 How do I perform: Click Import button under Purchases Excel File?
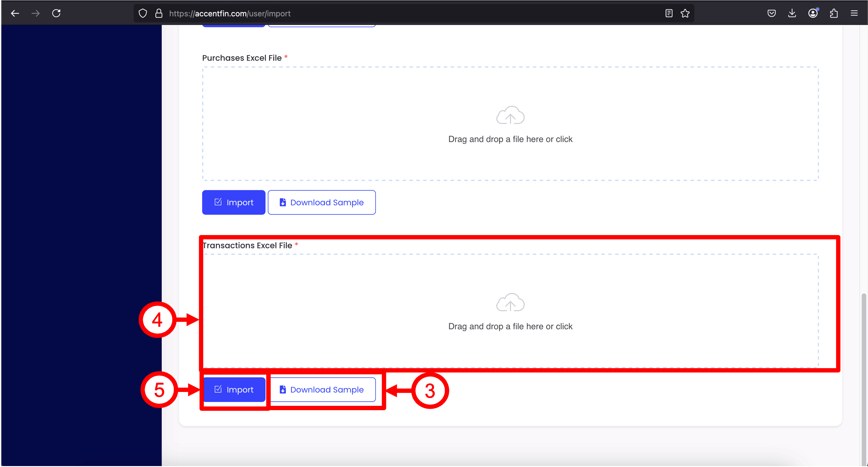pyautogui.click(x=234, y=202)
